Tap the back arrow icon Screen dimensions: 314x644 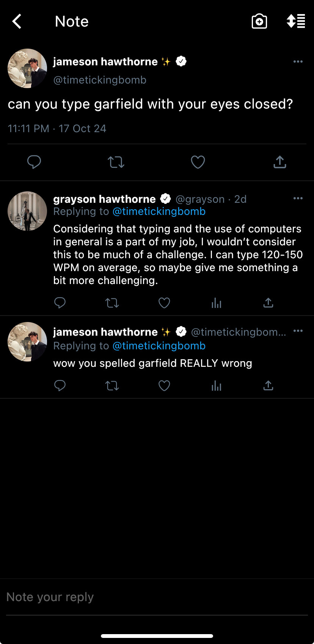click(x=17, y=22)
